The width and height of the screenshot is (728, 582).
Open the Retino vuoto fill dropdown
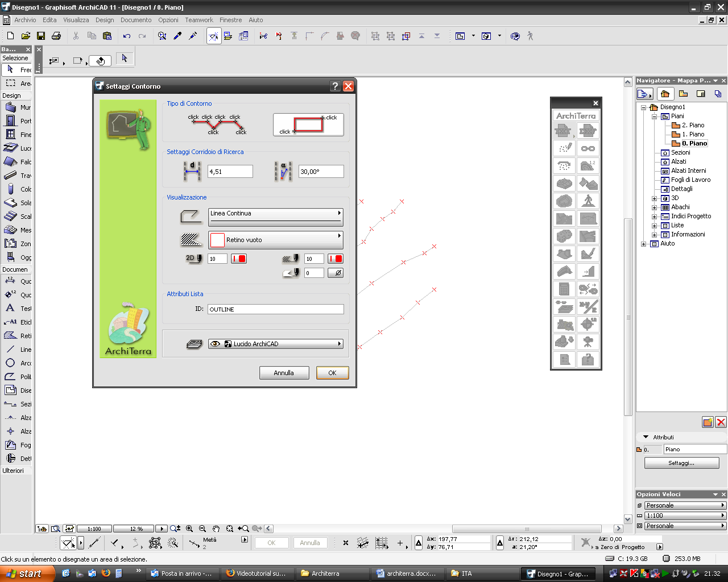pos(275,240)
